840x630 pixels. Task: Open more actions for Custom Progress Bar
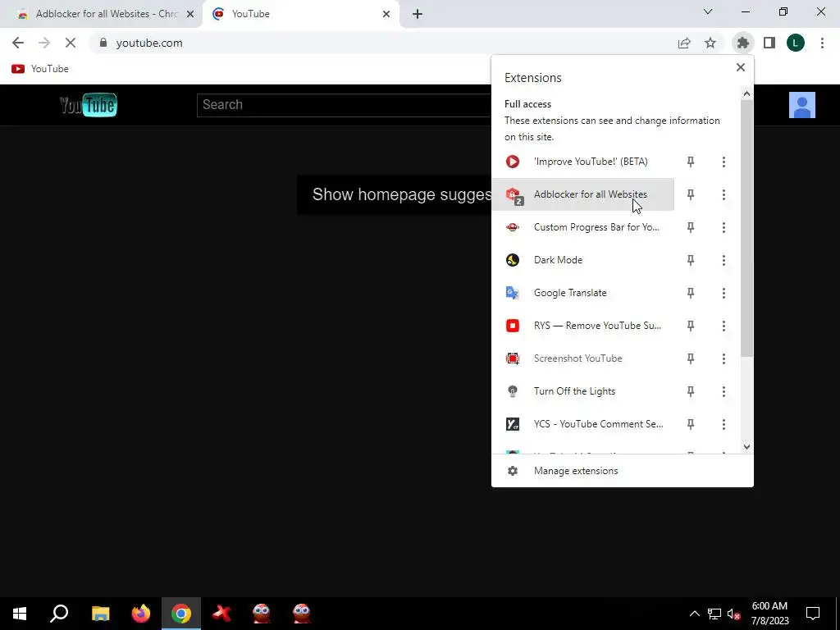pos(724,227)
